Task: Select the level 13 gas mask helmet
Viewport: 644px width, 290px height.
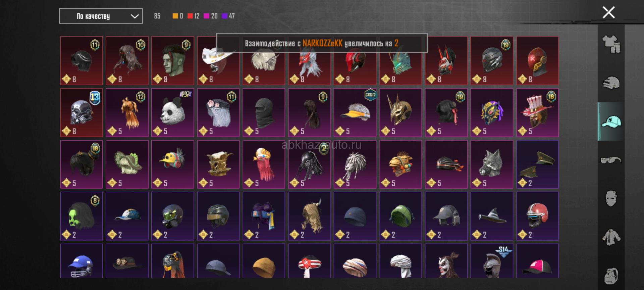Action: [x=82, y=112]
